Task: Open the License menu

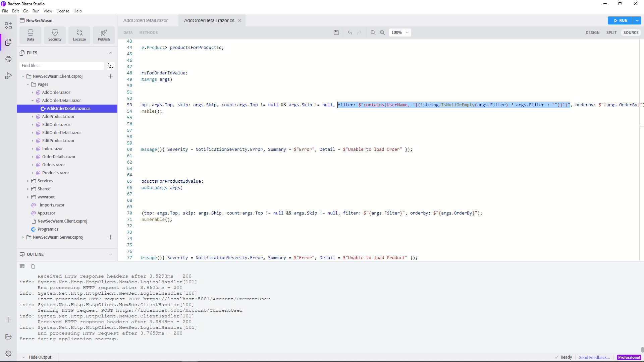Action: point(63,11)
